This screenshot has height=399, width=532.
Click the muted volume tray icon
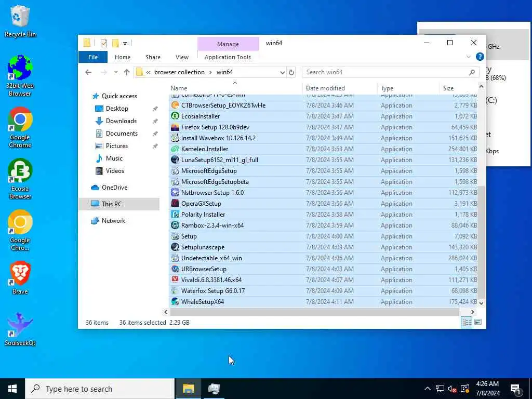tap(453, 389)
